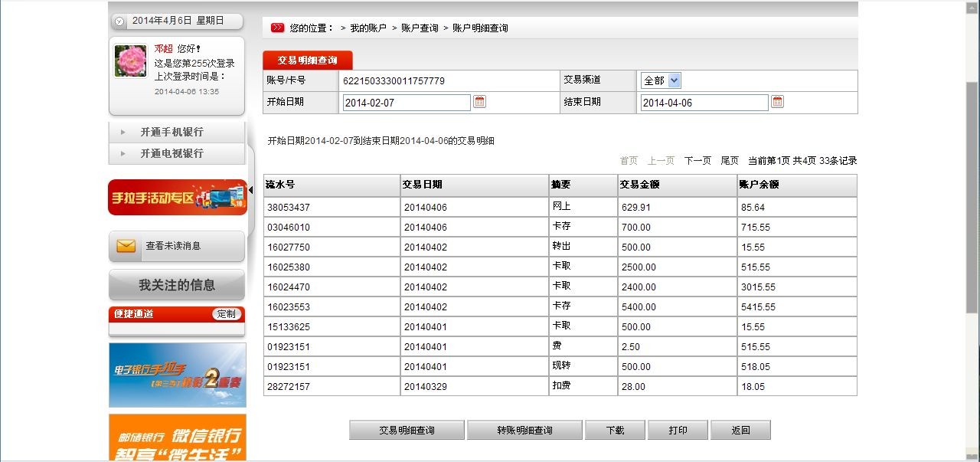
Task: Click the clock icon beside the date
Action: tap(119, 21)
